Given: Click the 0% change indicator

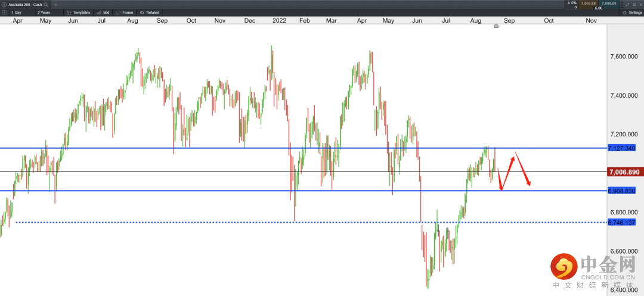Looking at the screenshot, I should pyautogui.click(x=573, y=4).
